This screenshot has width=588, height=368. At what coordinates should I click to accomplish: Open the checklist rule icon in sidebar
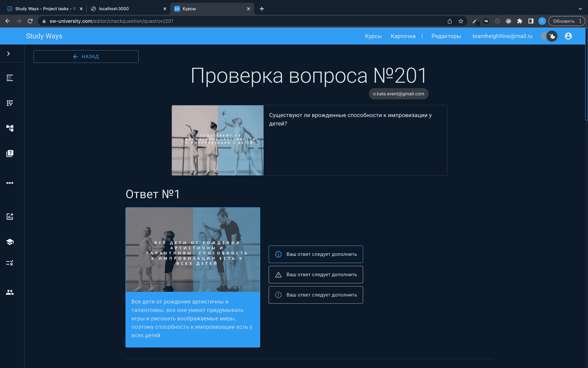point(10,263)
